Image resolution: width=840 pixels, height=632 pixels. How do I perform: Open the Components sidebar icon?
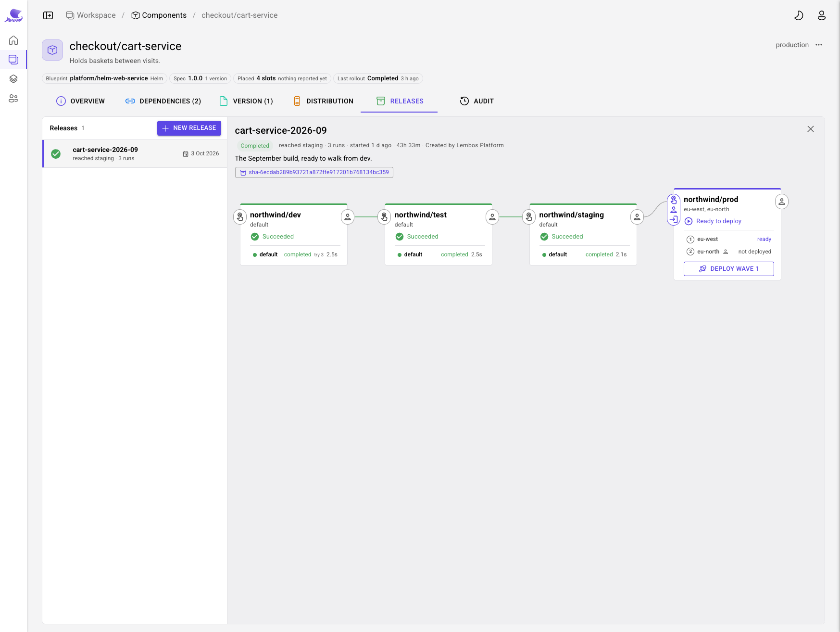point(13,60)
